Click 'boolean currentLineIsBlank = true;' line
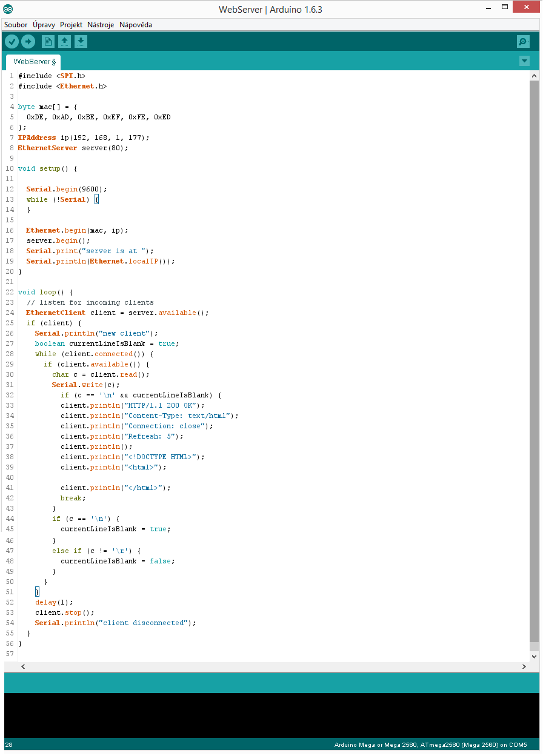The image size is (543, 756). [107, 343]
